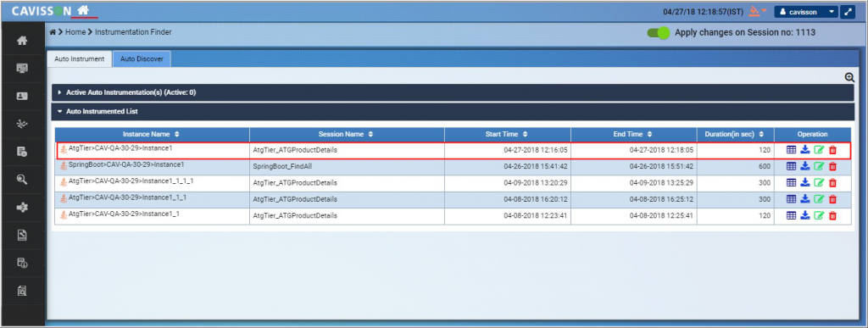Open the cavisson user dropdown
This screenshot has height=328, width=868.
pyautogui.click(x=807, y=12)
